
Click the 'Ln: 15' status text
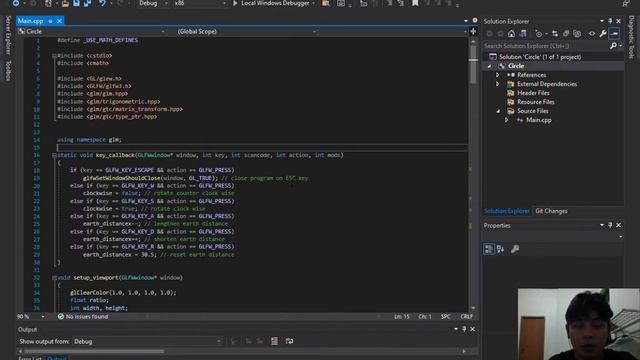click(402, 317)
